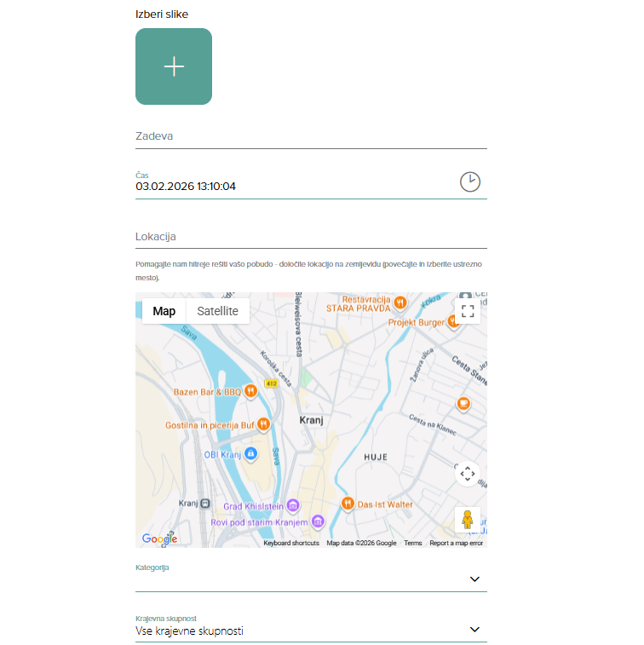Switch to Satellite view tab
This screenshot has width=644, height=645.
[x=218, y=311]
